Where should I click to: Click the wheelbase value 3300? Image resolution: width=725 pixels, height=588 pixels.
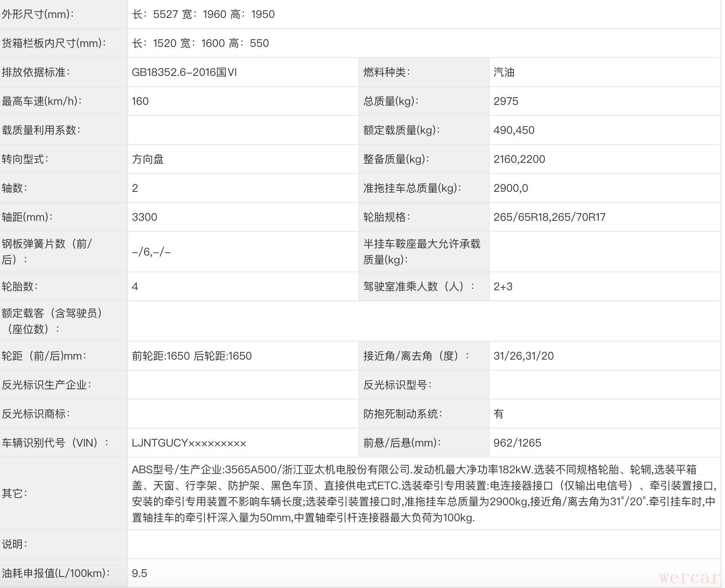[x=144, y=217]
